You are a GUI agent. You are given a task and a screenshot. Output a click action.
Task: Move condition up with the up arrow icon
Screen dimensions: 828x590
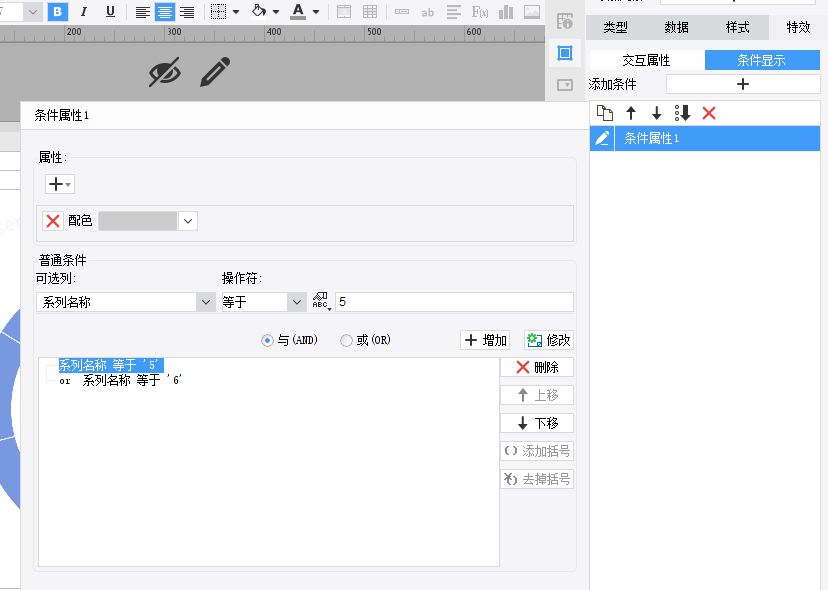[631, 113]
